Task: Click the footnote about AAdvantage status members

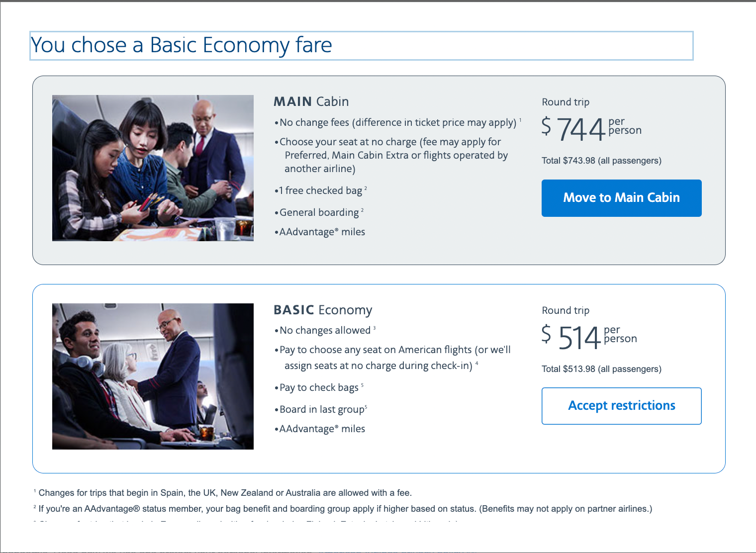Action: pos(345,509)
